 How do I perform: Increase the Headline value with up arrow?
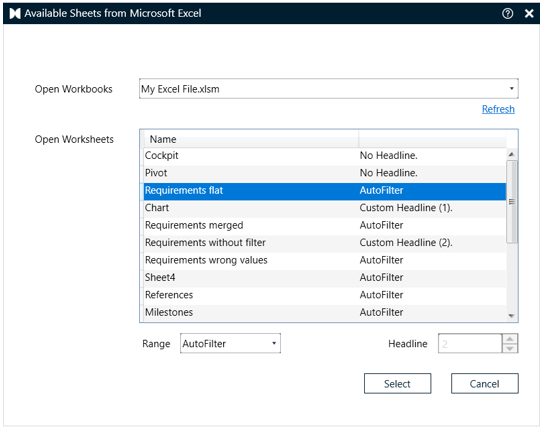510,339
